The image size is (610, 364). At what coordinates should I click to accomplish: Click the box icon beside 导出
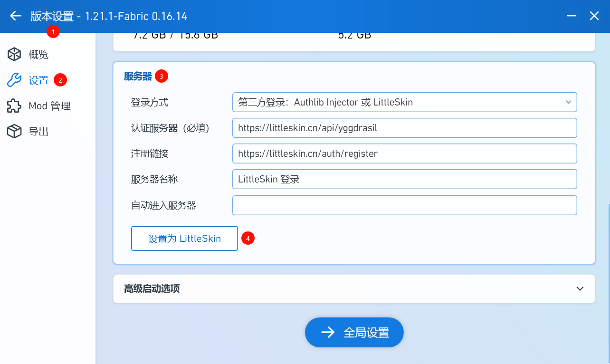[x=14, y=132]
